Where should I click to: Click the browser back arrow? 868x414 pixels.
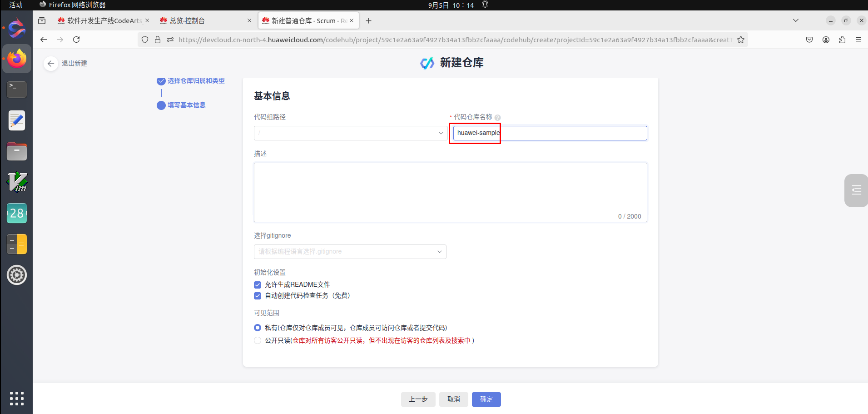(x=44, y=40)
